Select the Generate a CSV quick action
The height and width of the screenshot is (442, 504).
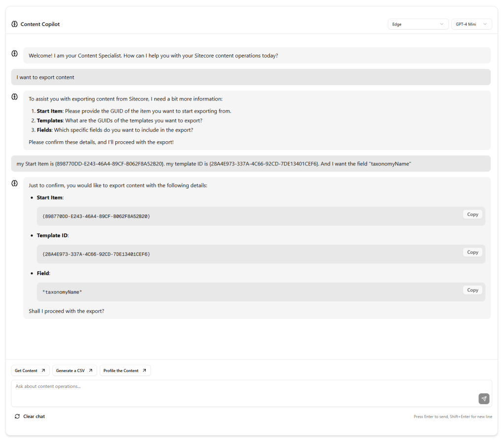71,370
